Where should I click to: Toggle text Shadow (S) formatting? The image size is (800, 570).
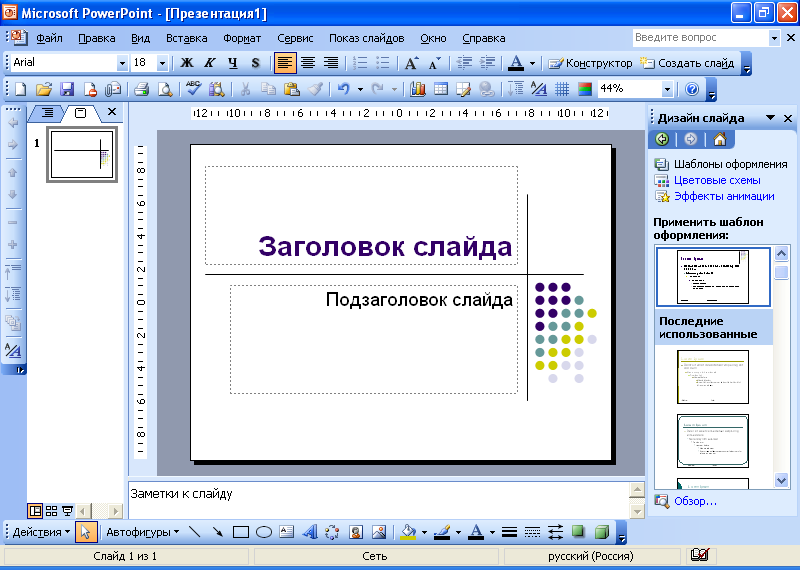pyautogui.click(x=256, y=63)
